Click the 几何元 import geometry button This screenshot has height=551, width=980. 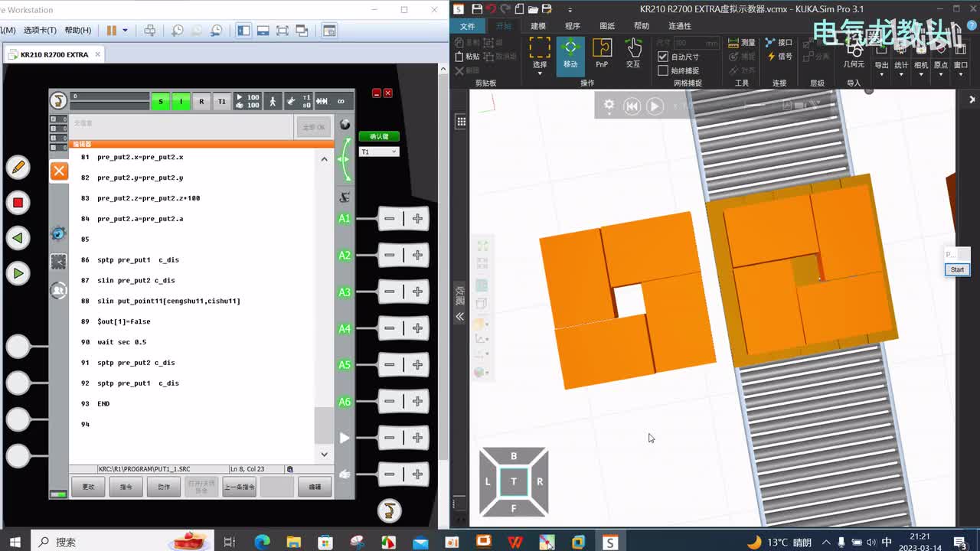click(x=854, y=54)
